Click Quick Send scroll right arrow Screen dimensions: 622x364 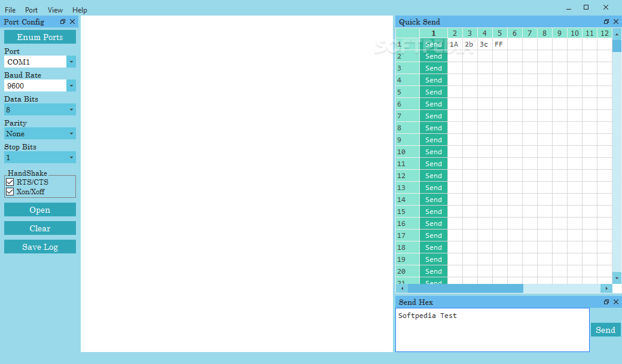click(606, 288)
